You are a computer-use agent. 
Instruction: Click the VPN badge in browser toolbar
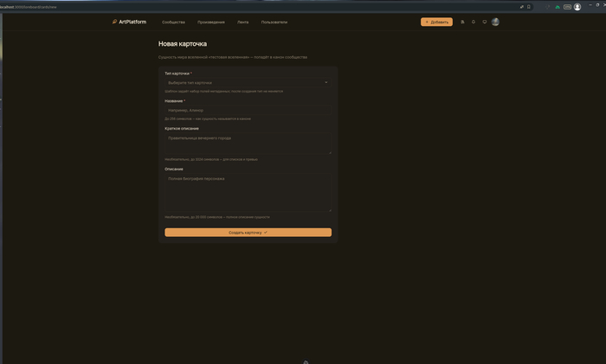[567, 7]
